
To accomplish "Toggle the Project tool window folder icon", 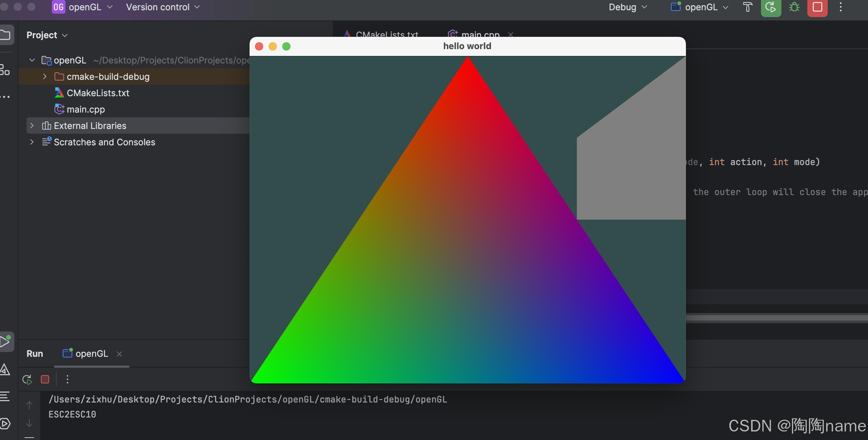I will click(x=5, y=35).
